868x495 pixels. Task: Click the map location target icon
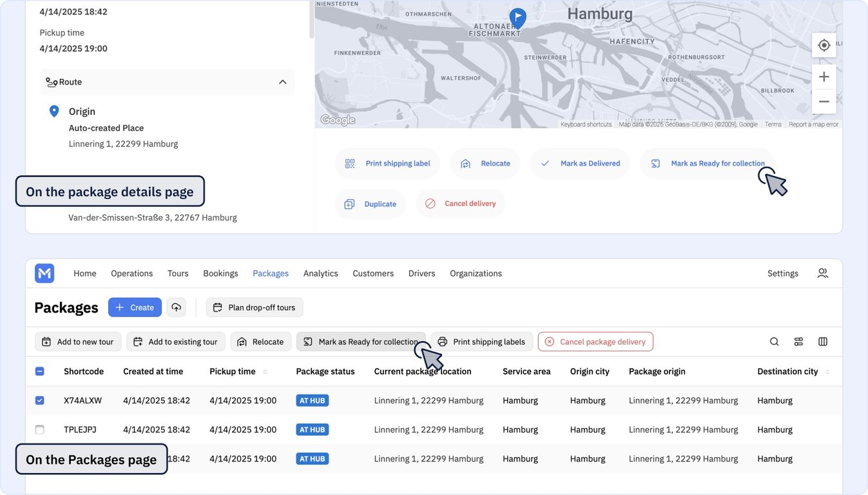pos(824,45)
